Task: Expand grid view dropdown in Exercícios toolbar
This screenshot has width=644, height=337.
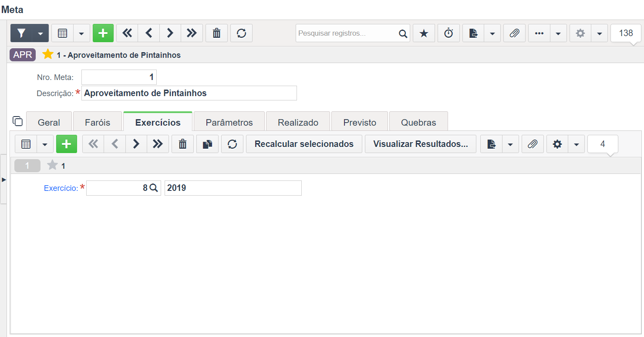Action: coord(45,144)
